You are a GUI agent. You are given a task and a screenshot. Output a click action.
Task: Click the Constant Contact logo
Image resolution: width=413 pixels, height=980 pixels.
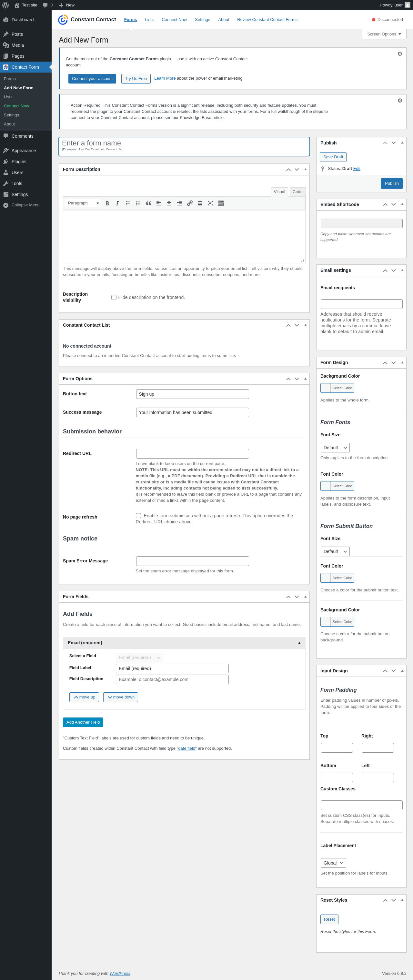[87, 19]
